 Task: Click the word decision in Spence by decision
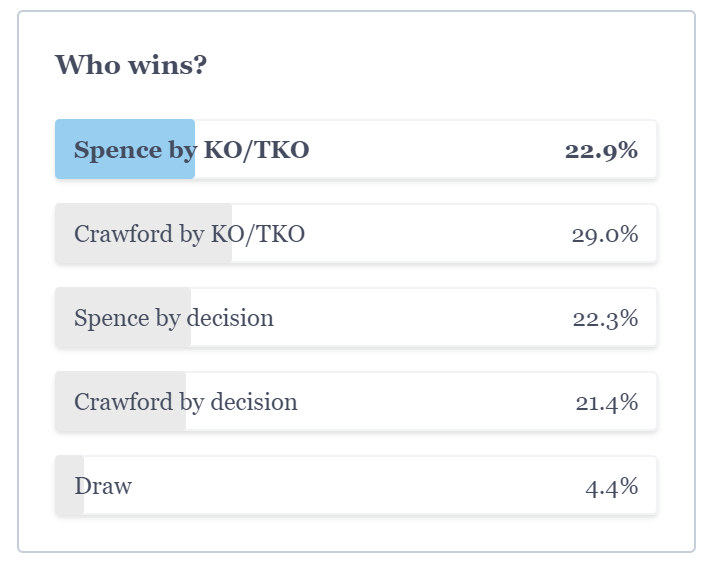[x=230, y=317]
